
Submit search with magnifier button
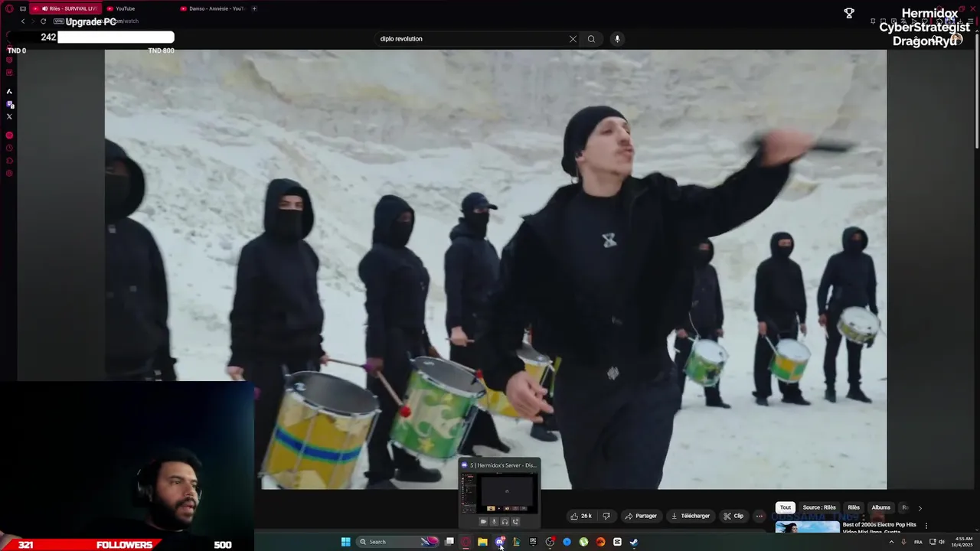[x=591, y=39]
